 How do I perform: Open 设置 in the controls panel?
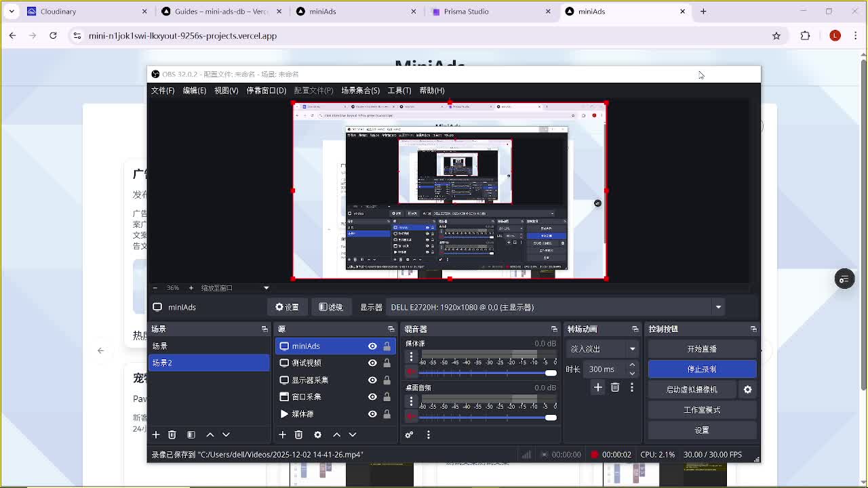click(x=702, y=430)
